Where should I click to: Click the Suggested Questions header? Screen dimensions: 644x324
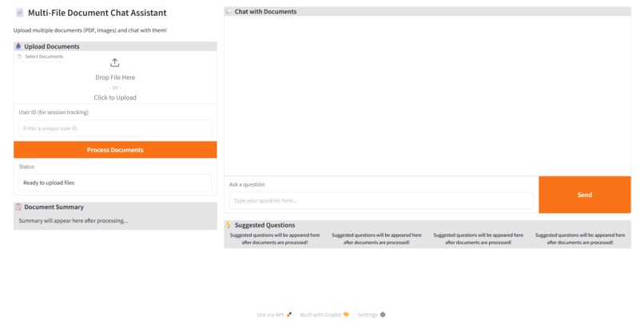coord(265,225)
